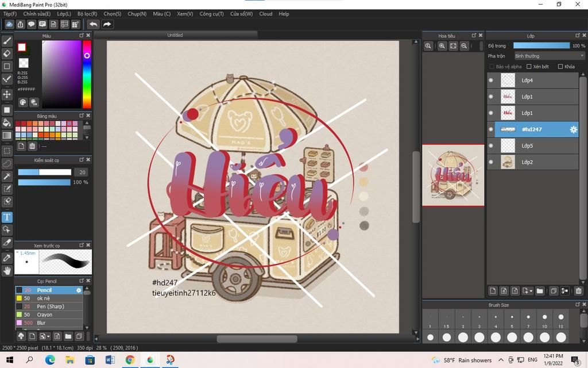Select the Hand tool

(7, 270)
